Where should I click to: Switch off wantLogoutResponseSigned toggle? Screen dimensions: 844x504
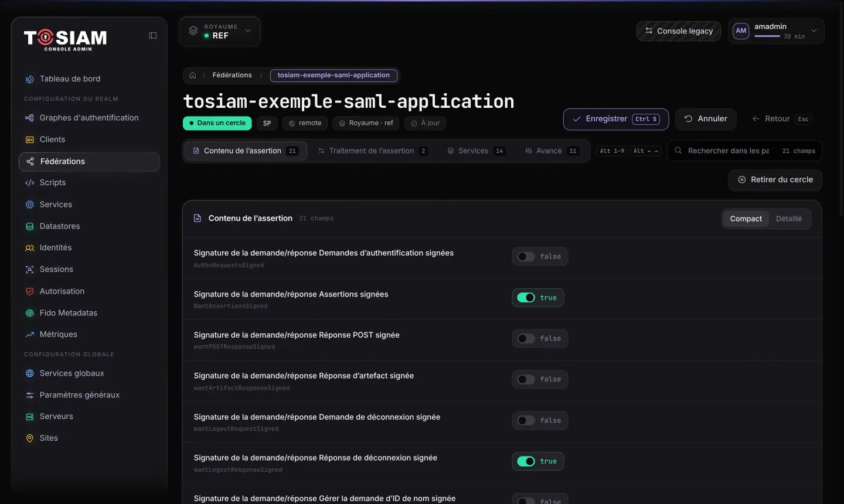[x=526, y=461]
